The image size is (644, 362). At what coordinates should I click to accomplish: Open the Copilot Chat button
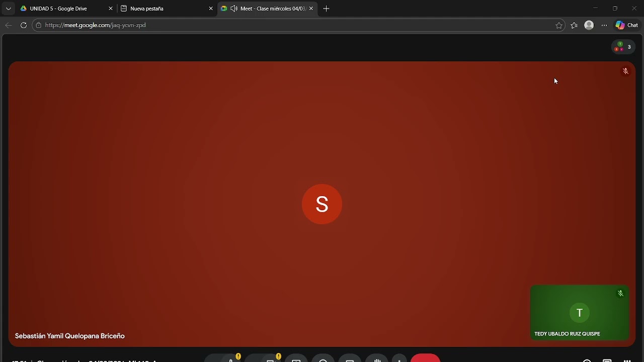(x=627, y=25)
